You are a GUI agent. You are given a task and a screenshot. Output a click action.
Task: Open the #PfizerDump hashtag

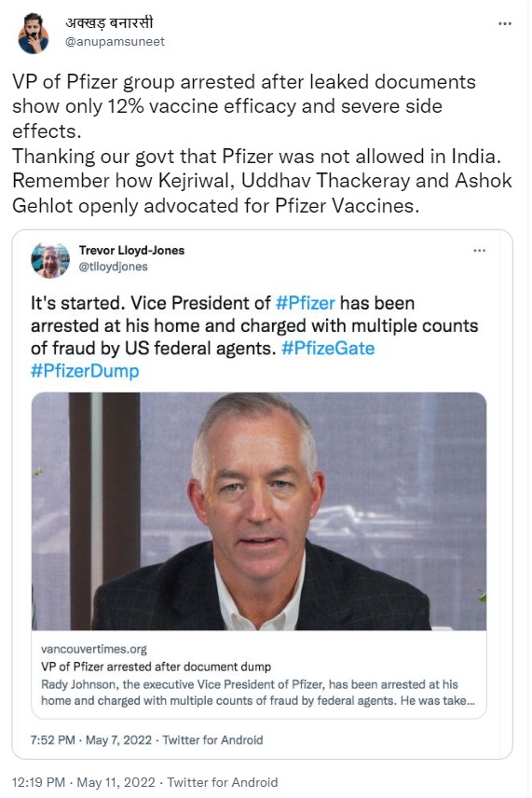tap(85, 370)
